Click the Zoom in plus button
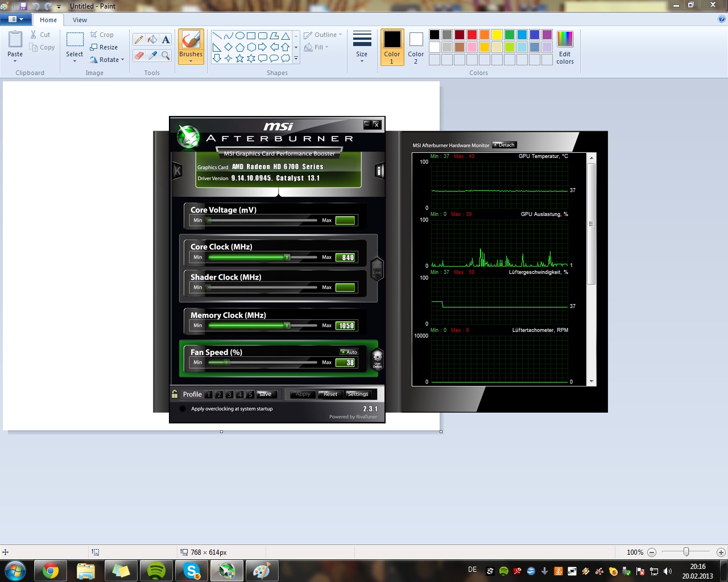728x582 pixels. coord(721,552)
